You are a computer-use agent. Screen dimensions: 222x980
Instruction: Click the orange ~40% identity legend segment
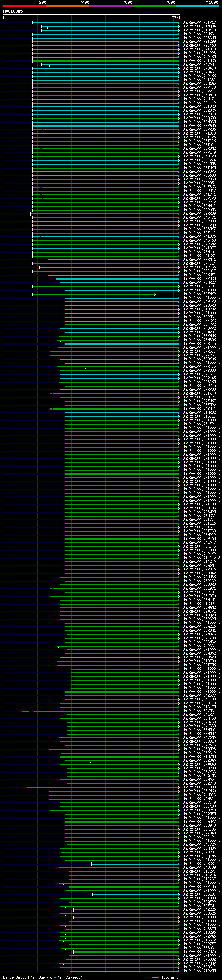[x=68, y=6]
